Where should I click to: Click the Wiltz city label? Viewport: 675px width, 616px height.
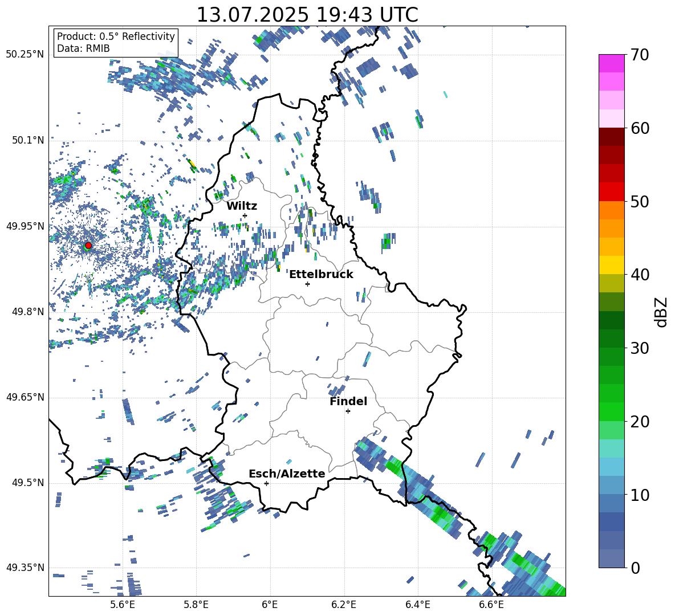pos(242,206)
